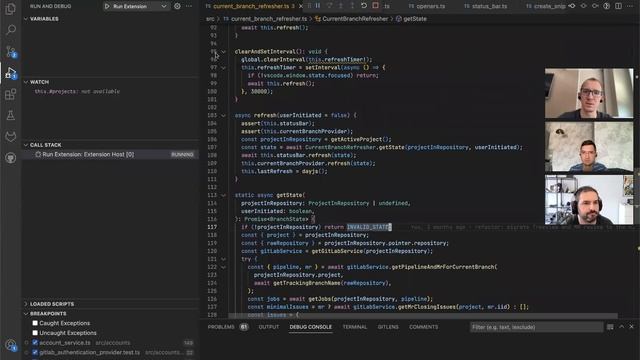The width and height of the screenshot is (640, 360).
Task: Select the Run and Debug activity bar icon
Action: pos(11,73)
